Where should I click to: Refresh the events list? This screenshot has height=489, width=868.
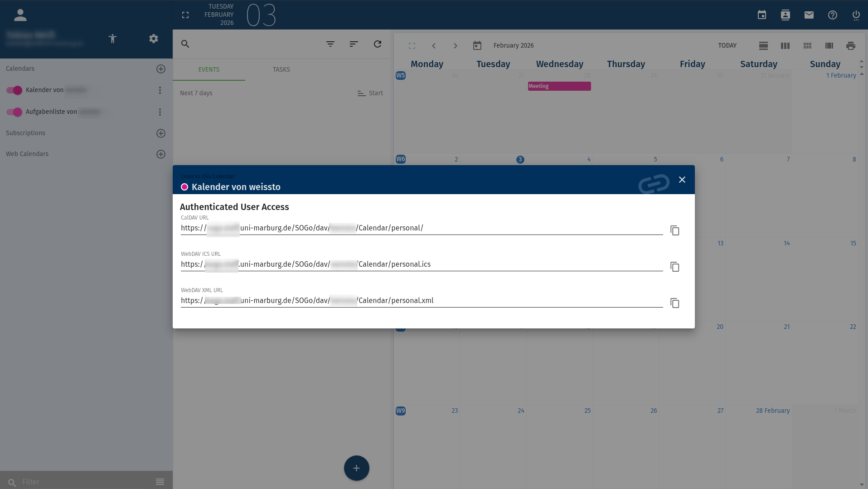[x=377, y=44]
